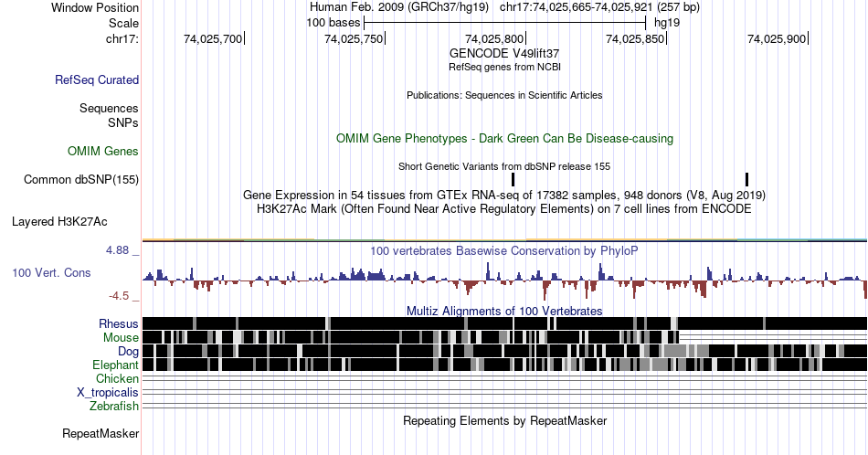
Task: Click the RepeatMasker track label
Action: pos(101,433)
